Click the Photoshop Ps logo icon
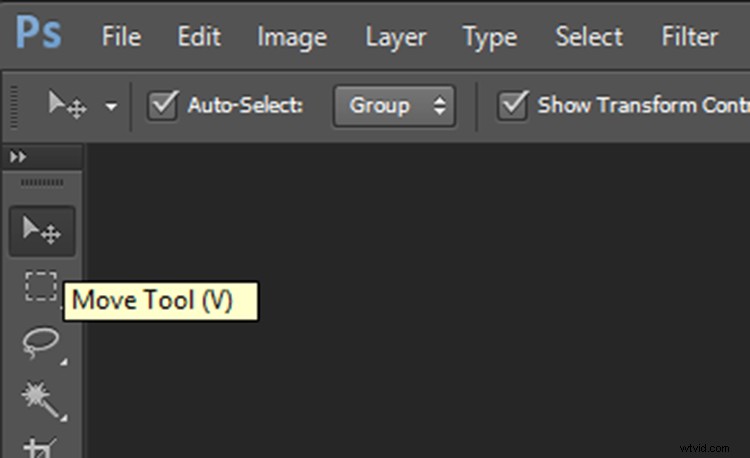750x458 pixels. pos(38,37)
